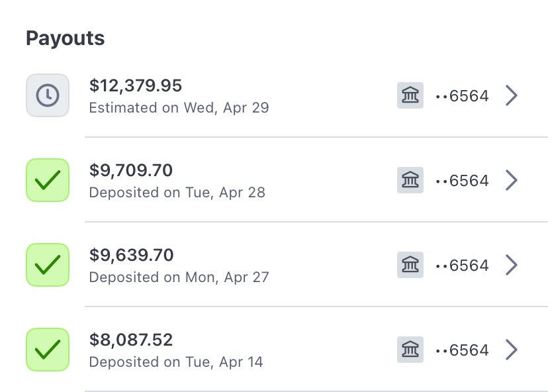
Task: Select the $12,379.95 payout amount
Action: tap(136, 85)
